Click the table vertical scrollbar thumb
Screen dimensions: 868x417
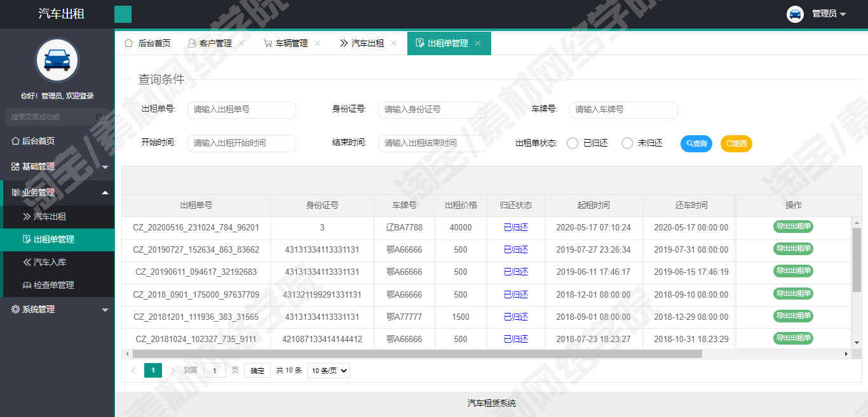click(857, 260)
